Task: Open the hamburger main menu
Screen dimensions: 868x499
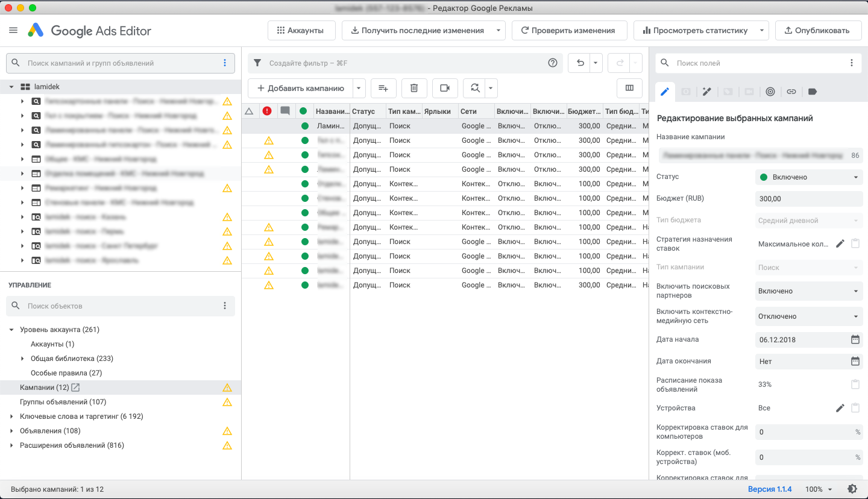Action: (x=13, y=31)
